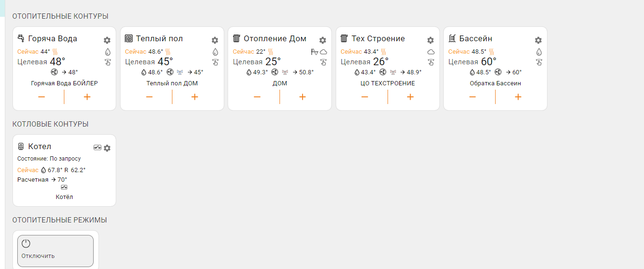Viewport: 644px width, 269px height.
Task: Open Теплый пол circuit settings gear
Action: pos(215,40)
